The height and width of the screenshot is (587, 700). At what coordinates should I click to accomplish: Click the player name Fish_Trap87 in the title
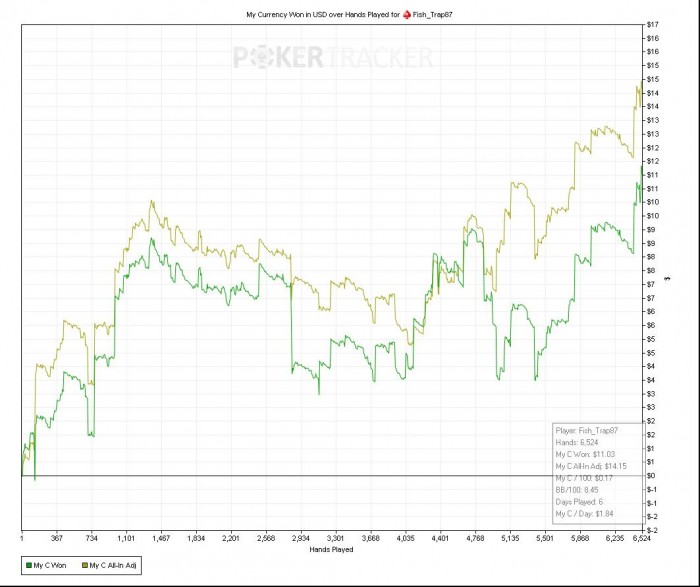[x=433, y=15]
